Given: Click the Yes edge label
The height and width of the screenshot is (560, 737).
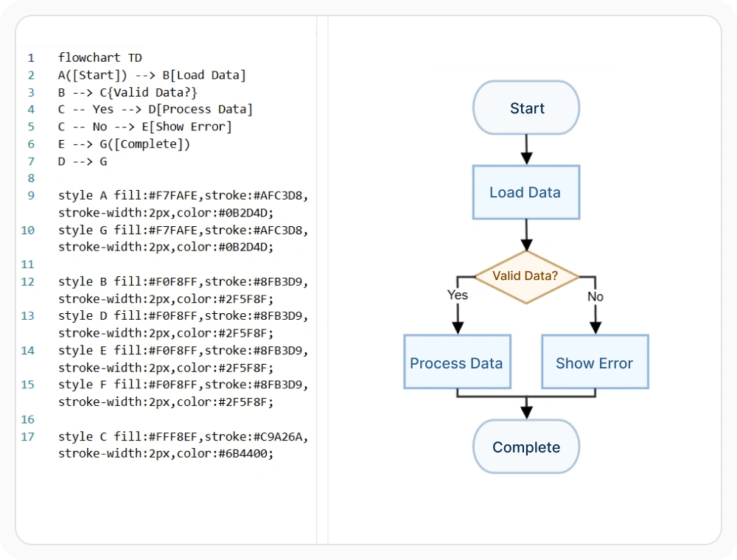Looking at the screenshot, I should click(458, 295).
